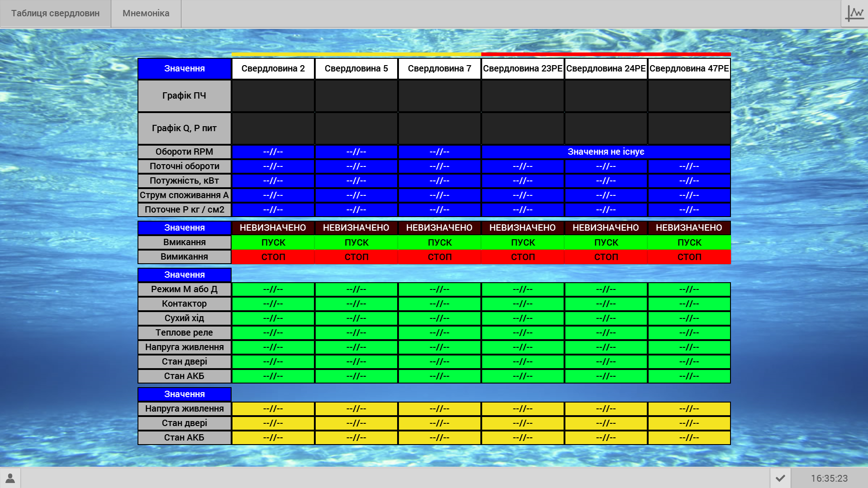Click the checkmark status icon
Viewport: 868px width, 488px height.
tap(780, 478)
